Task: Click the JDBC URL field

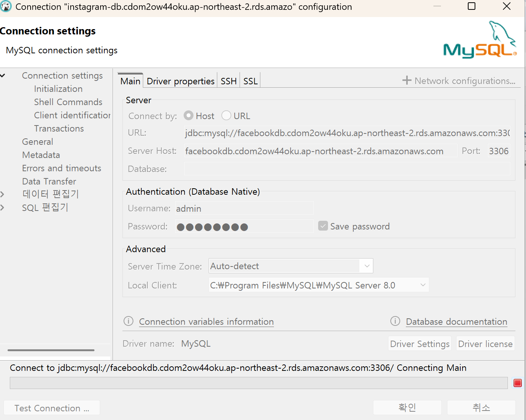Action: pyautogui.click(x=347, y=133)
